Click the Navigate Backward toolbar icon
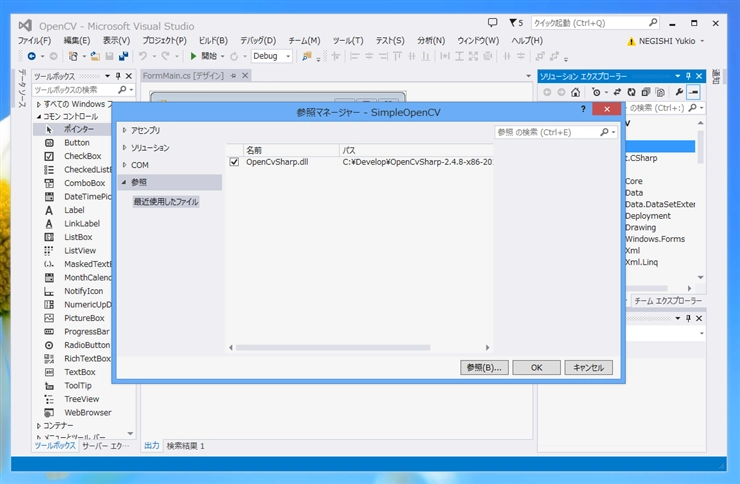Screen dimensions: 740x484 pyautogui.click(x=32, y=56)
